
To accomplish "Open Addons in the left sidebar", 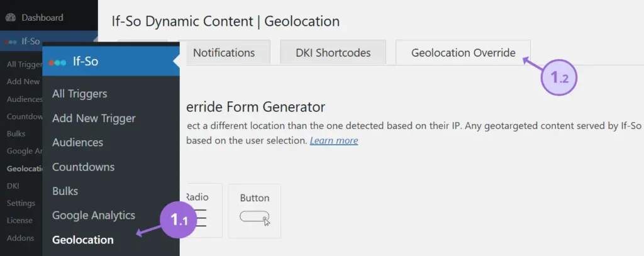I will pos(20,238).
